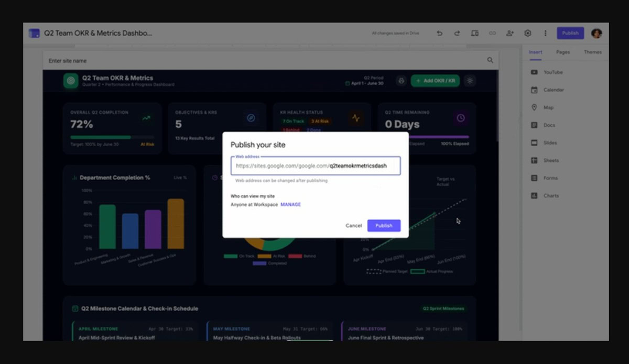629x364 pixels.
Task: Click the top-right Publish button
Action: tap(570, 33)
